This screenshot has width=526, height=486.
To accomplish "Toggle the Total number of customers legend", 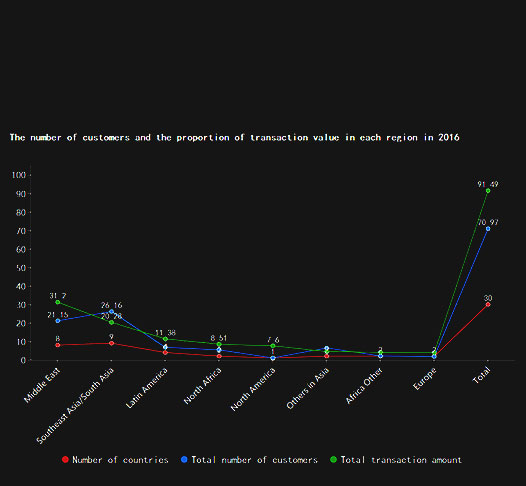I will [249, 460].
